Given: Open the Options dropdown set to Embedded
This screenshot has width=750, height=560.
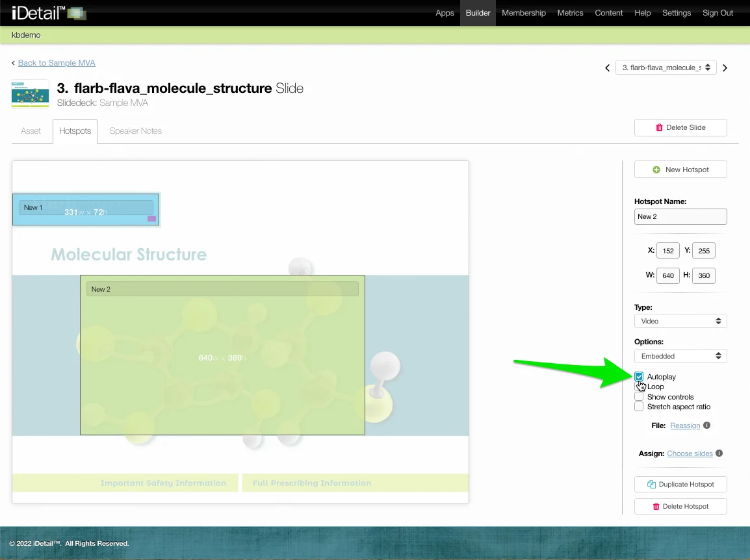Looking at the screenshot, I should [680, 356].
